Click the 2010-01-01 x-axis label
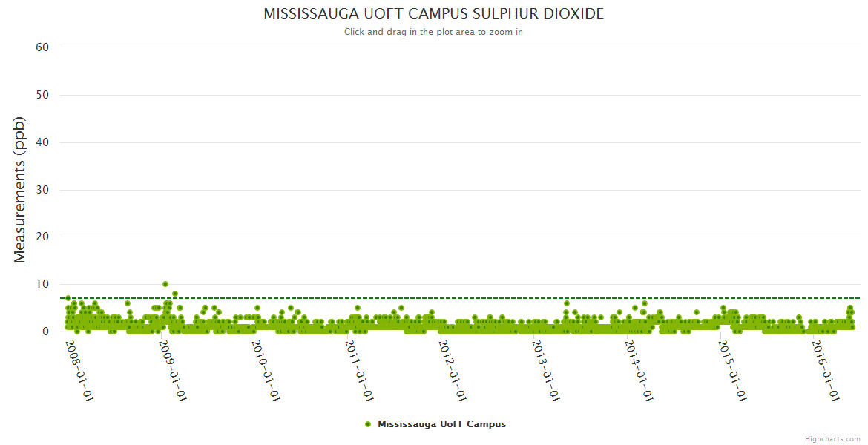The height and width of the screenshot is (445, 868). tap(266, 371)
